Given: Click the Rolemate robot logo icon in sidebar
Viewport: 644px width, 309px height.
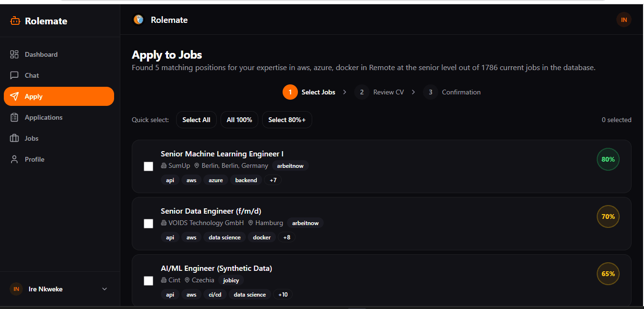Looking at the screenshot, I should (15, 21).
